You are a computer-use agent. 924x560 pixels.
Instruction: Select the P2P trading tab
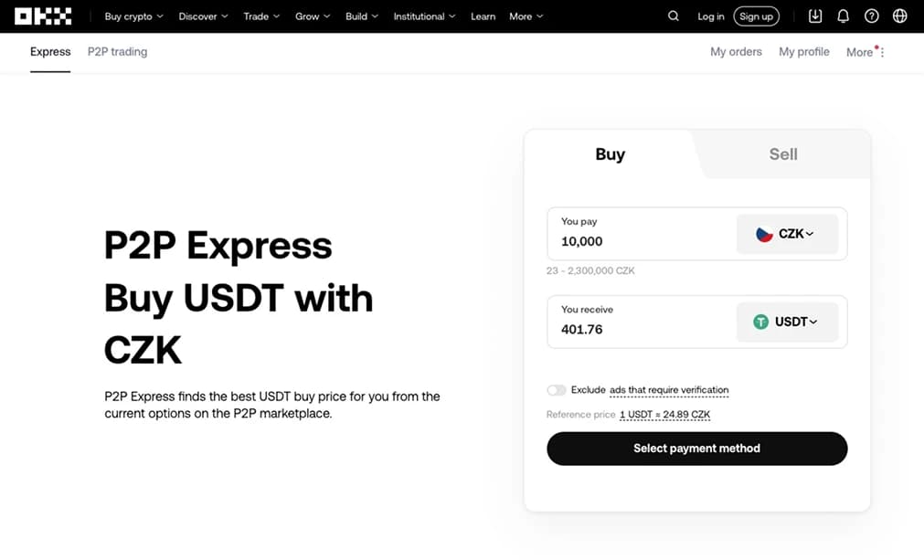tap(117, 52)
